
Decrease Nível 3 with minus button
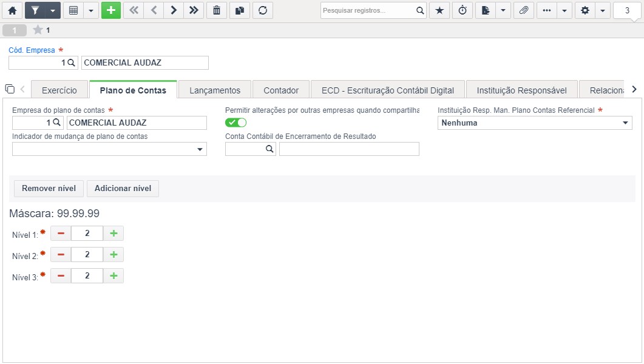coord(61,276)
